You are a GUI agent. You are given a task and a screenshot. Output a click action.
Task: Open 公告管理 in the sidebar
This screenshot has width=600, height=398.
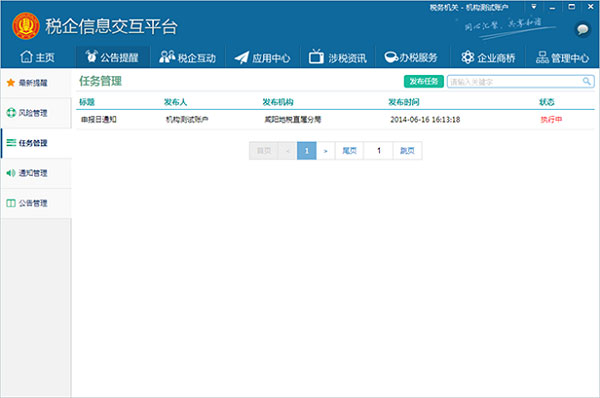pos(36,203)
